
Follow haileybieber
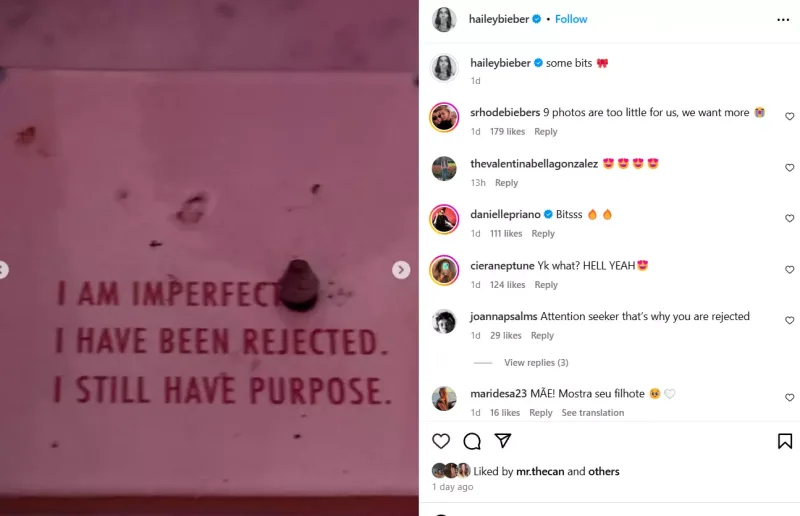571,19
